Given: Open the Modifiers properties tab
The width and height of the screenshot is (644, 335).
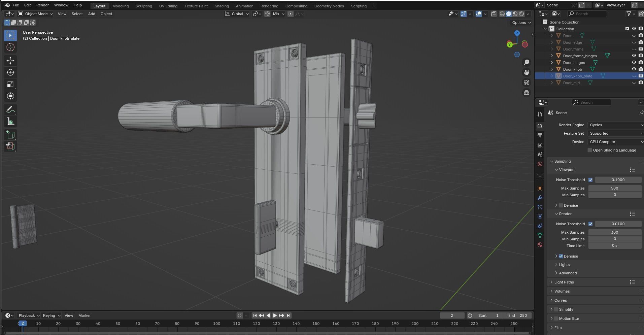Looking at the screenshot, I should (x=540, y=198).
